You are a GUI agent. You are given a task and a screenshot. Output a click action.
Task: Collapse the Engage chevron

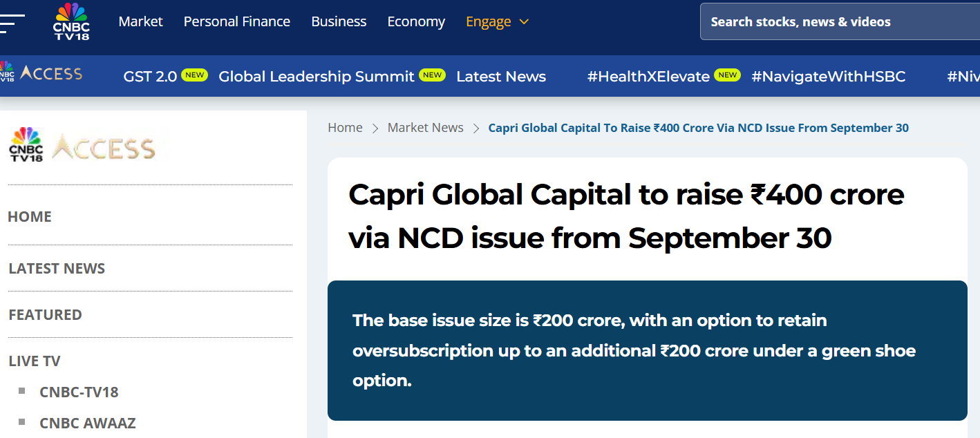click(523, 23)
